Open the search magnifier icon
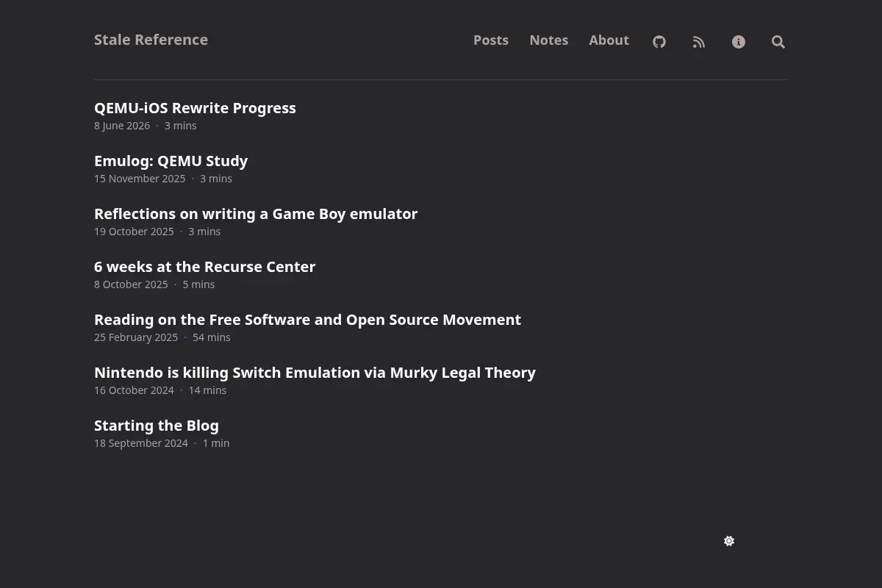 pyautogui.click(x=778, y=42)
